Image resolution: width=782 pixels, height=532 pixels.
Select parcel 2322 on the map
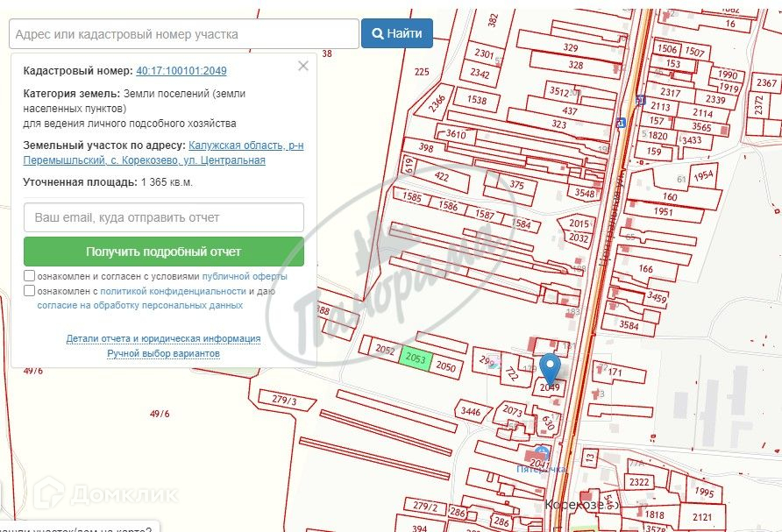point(639,482)
